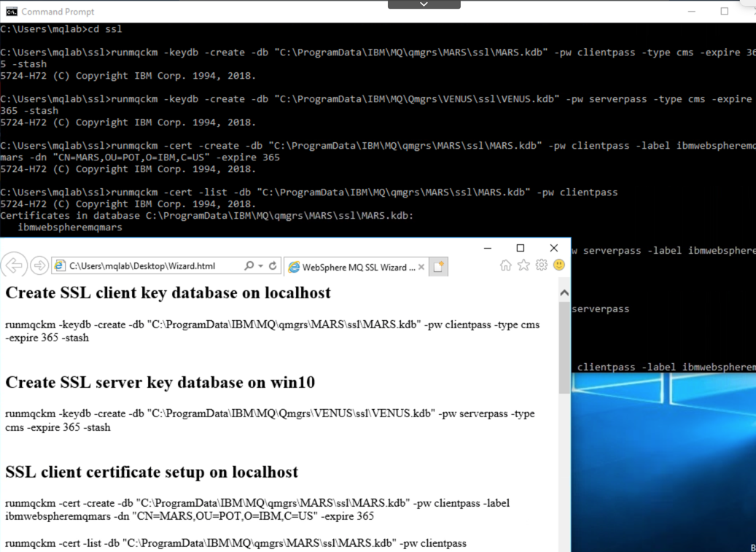Click the 'runmqckm -cert -create' command in browser
The width and height of the screenshot is (756, 552).
[257, 510]
